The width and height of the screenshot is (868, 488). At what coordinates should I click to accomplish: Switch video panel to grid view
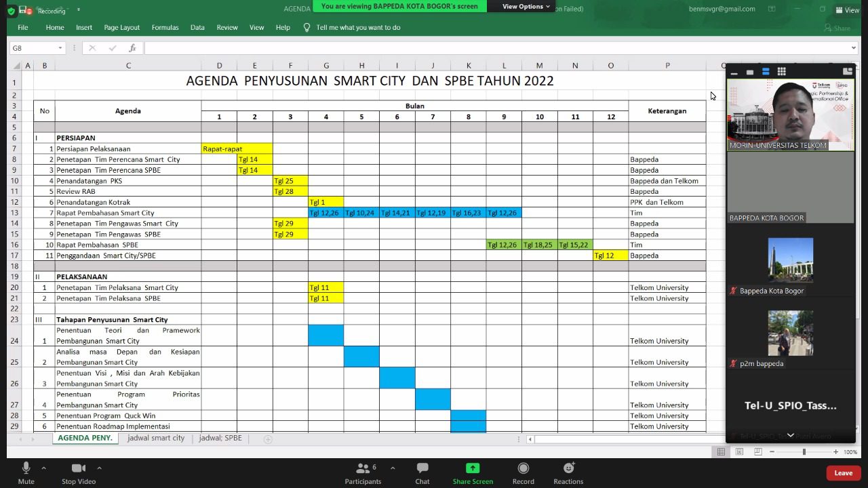pos(781,71)
